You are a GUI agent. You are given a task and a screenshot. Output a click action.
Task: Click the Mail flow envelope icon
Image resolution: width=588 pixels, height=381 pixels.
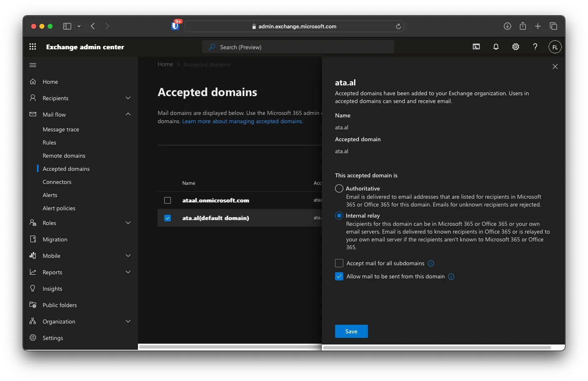coord(33,114)
